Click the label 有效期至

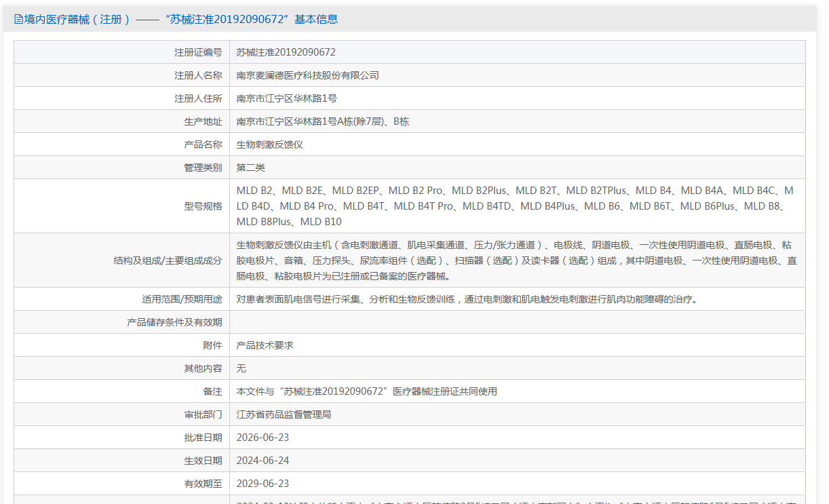(x=203, y=484)
